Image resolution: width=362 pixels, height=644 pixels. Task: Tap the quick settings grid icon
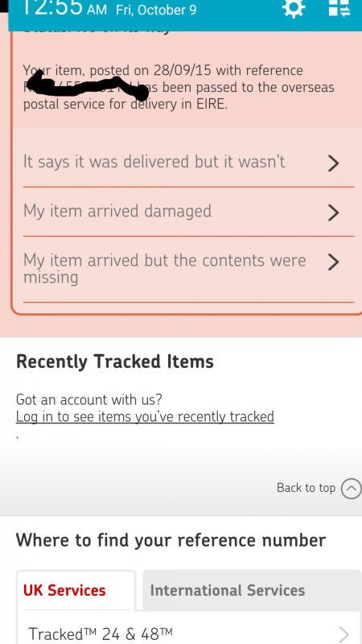[339, 7]
